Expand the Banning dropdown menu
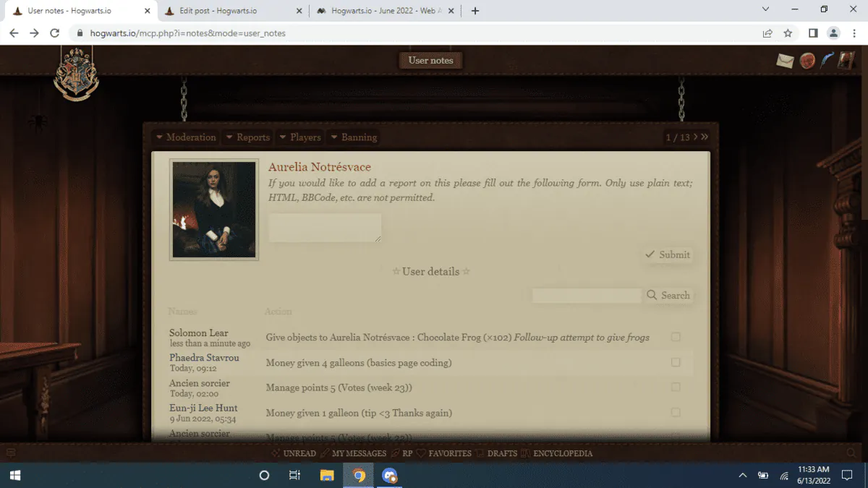868x488 pixels. click(x=354, y=137)
